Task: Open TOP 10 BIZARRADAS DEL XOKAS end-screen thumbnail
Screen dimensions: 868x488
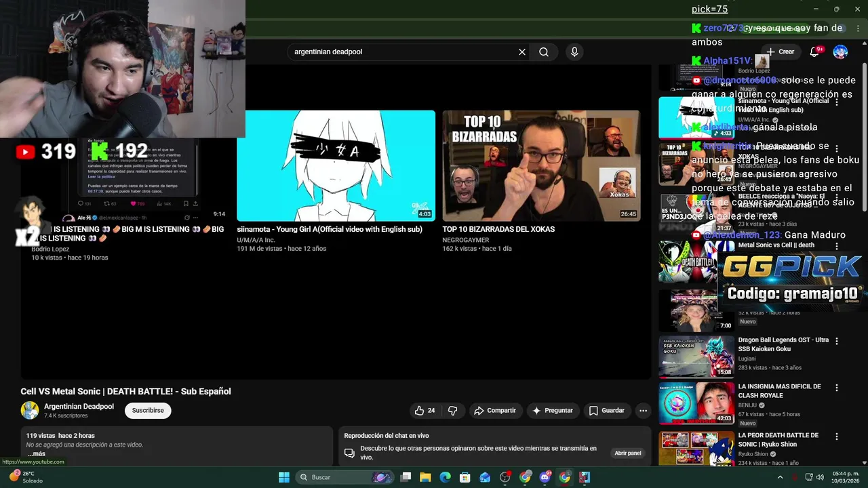Action: (x=541, y=165)
